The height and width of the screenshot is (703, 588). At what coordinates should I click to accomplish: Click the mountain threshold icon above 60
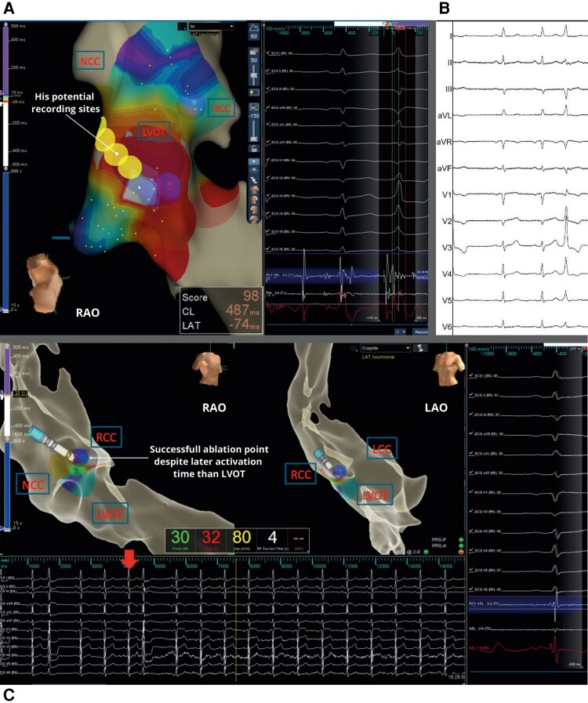(254, 27)
